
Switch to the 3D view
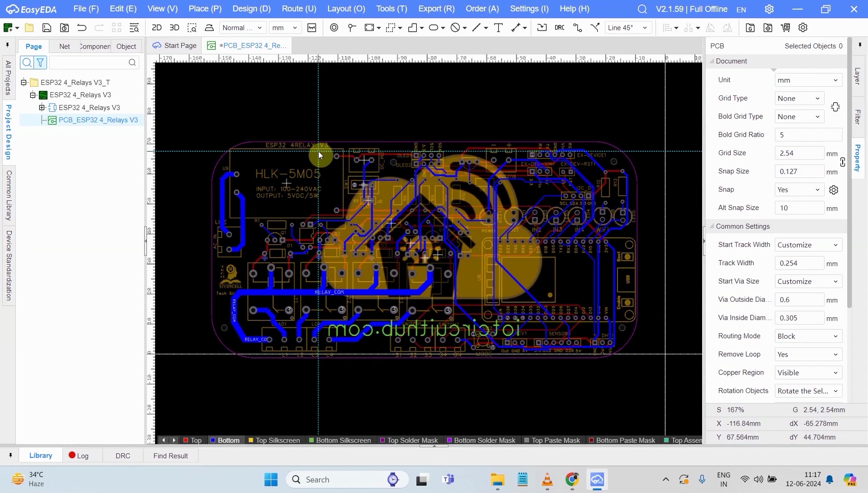175,28
